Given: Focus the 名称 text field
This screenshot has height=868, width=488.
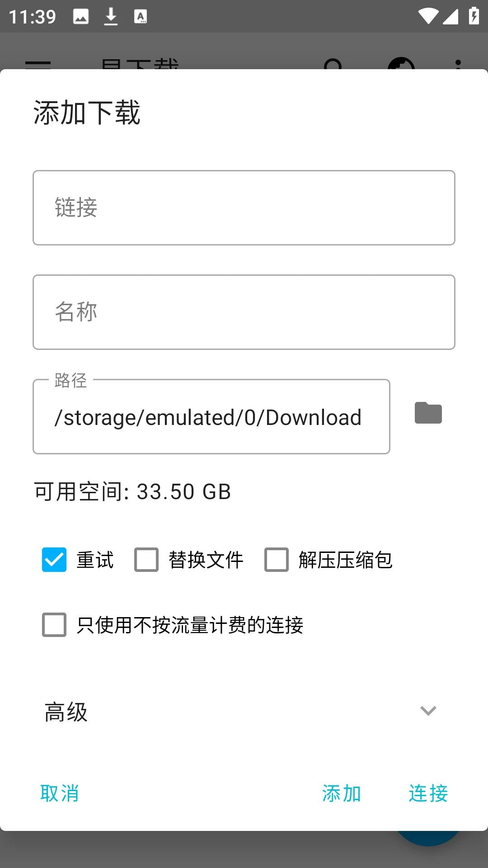Looking at the screenshot, I should [244, 312].
